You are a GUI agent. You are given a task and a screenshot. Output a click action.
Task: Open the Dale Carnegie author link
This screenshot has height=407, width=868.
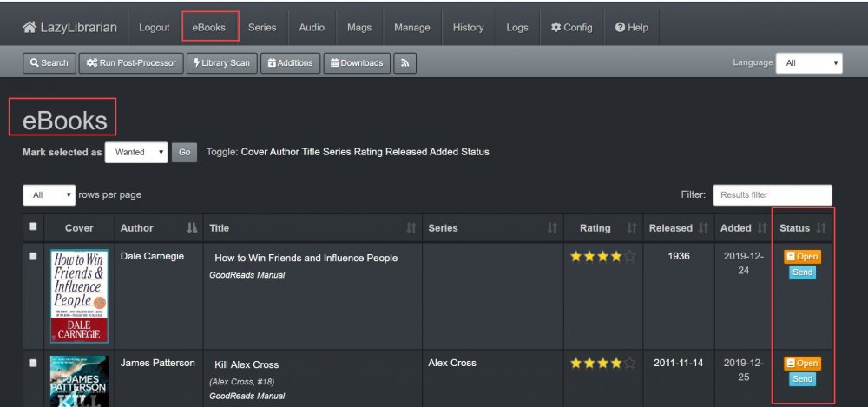[x=152, y=256]
